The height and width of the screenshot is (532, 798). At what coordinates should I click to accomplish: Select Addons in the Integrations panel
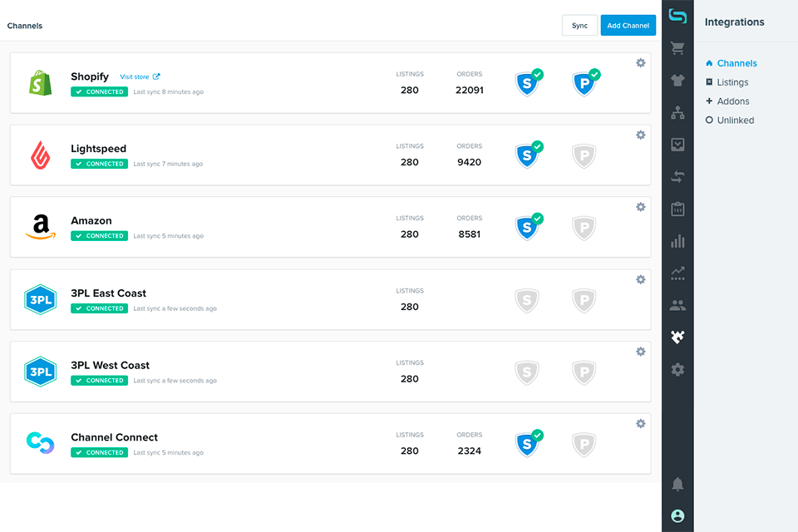coord(735,101)
